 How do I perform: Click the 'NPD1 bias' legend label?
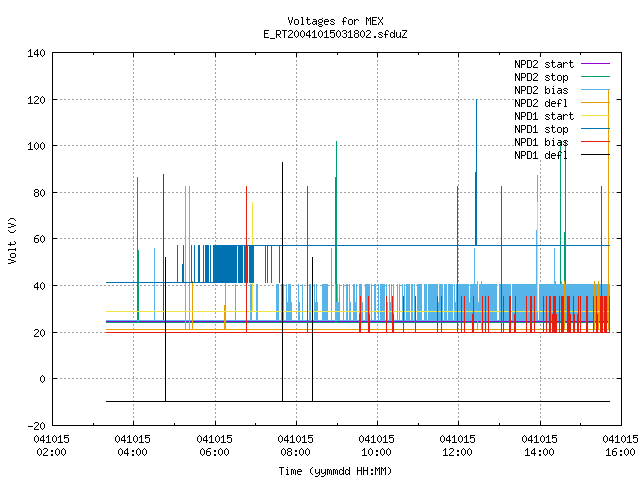[541, 142]
